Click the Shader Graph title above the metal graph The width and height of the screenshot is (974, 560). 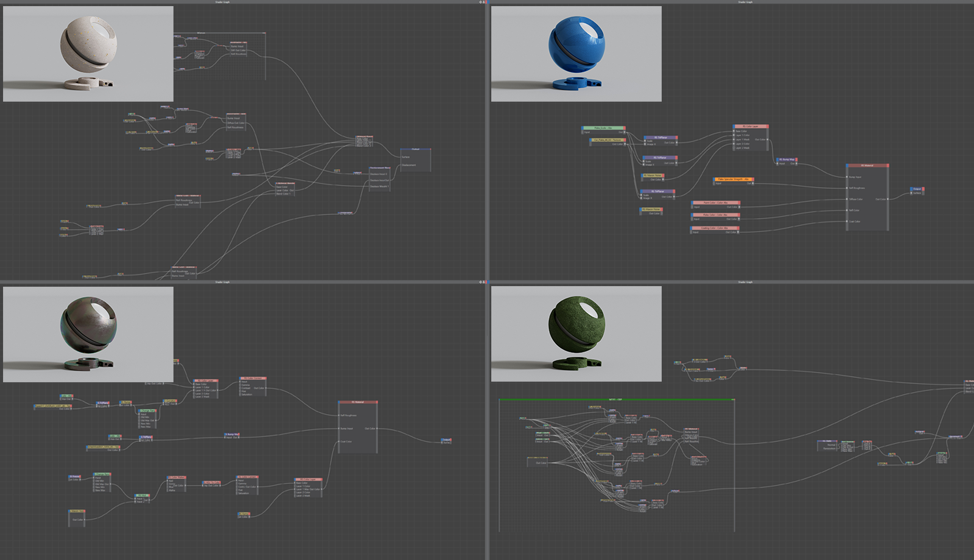[x=223, y=282]
